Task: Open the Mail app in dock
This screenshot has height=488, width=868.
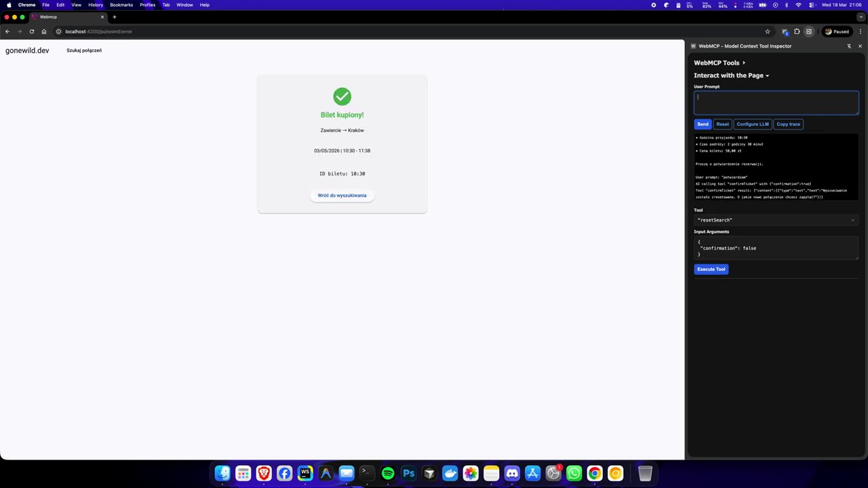Action: (347, 473)
